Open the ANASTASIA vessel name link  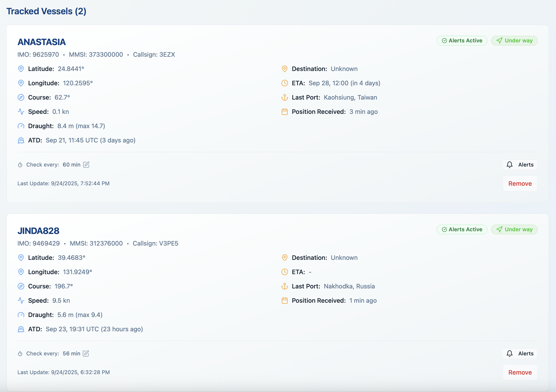[41, 42]
